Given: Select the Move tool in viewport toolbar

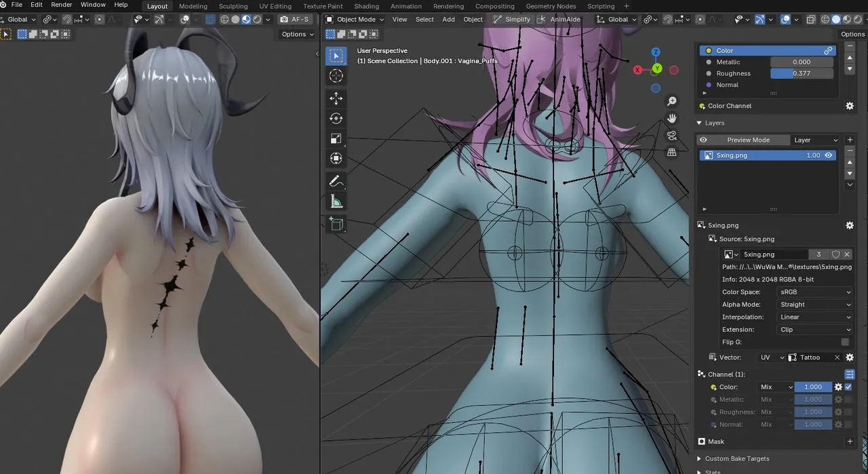Looking at the screenshot, I should pyautogui.click(x=336, y=98).
